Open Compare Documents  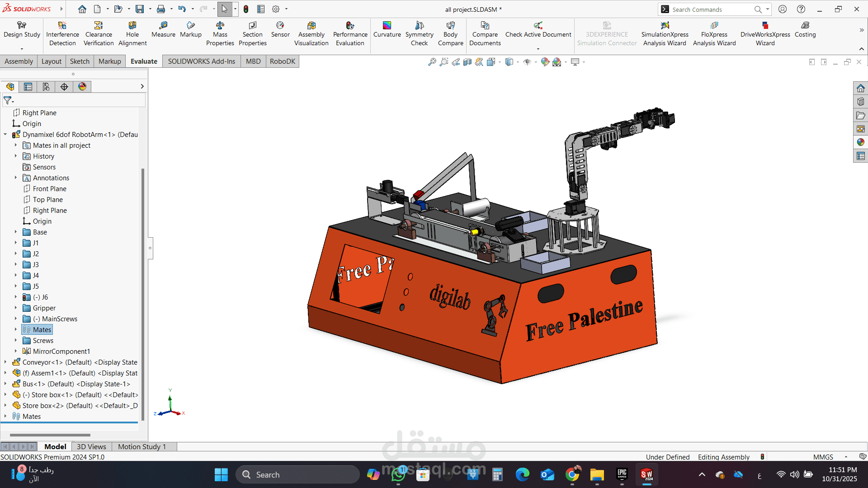(485, 33)
